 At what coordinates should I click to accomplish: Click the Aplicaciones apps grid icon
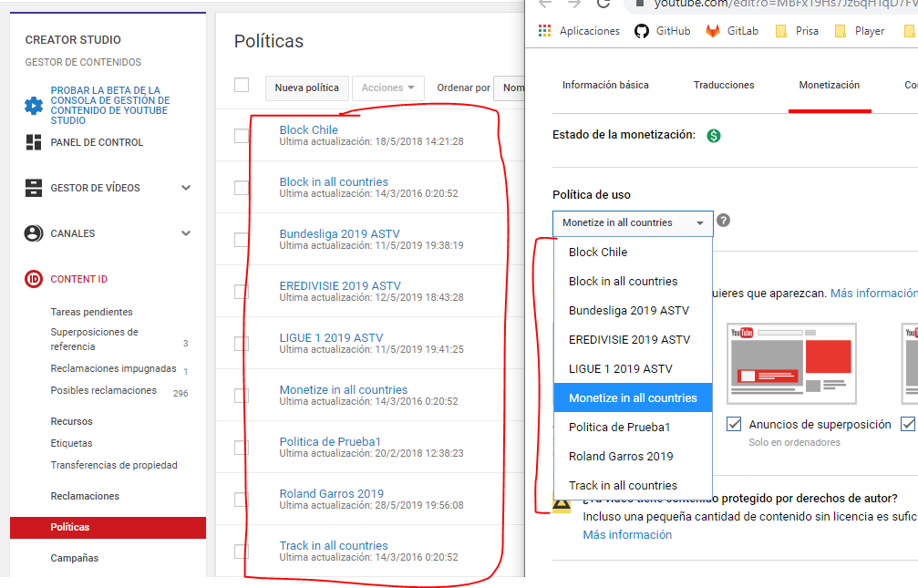(544, 31)
